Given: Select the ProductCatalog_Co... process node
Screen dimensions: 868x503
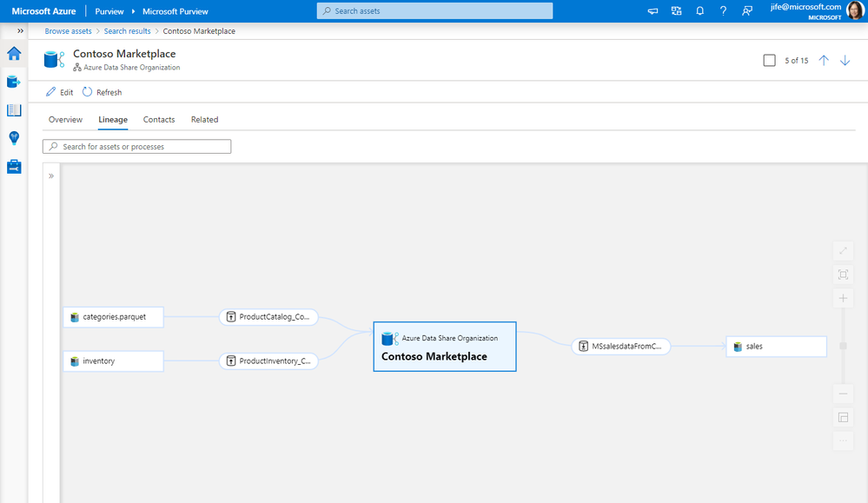Looking at the screenshot, I should tap(268, 317).
